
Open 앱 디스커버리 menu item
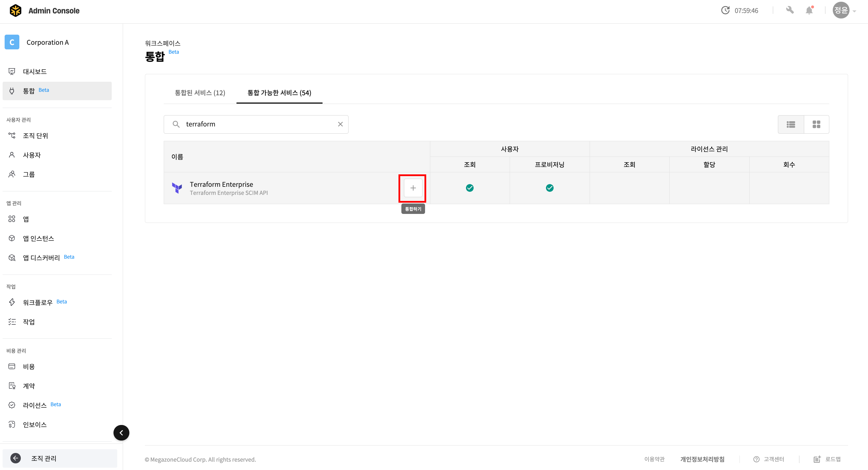[x=41, y=258]
